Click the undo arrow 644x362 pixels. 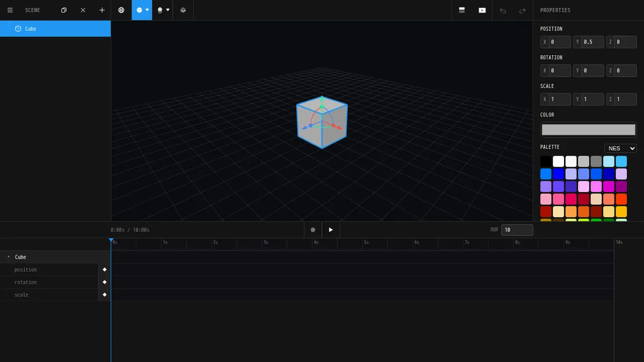pyautogui.click(x=503, y=10)
